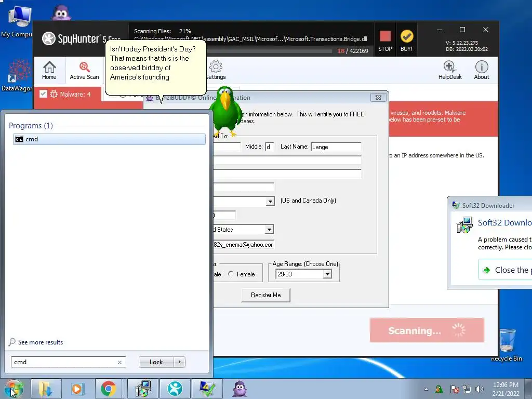Click the email field with yahoo address

pos(244,244)
